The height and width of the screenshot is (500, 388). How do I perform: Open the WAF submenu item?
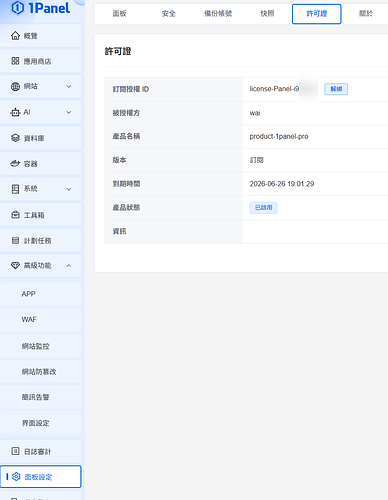[x=29, y=319]
